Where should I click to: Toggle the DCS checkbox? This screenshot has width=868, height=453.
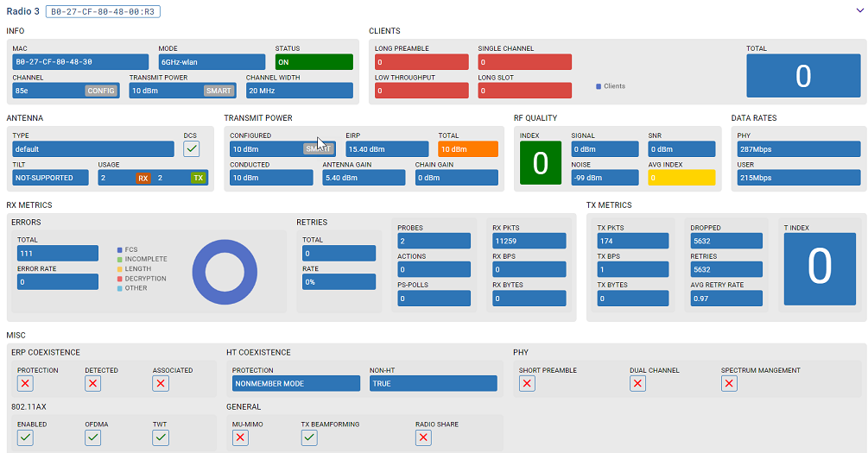click(192, 149)
